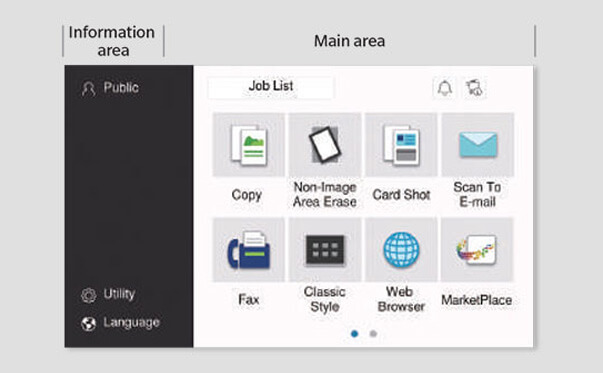Screen dimensions: 603x373
Task: Launch Non-Image Area Erase tile
Action: click(x=325, y=145)
